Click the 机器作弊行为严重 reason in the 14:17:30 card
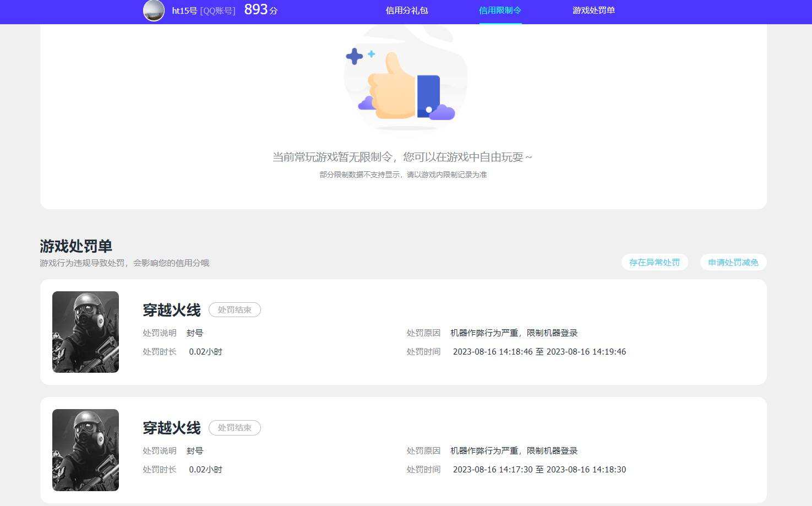The image size is (812, 506). (x=514, y=451)
